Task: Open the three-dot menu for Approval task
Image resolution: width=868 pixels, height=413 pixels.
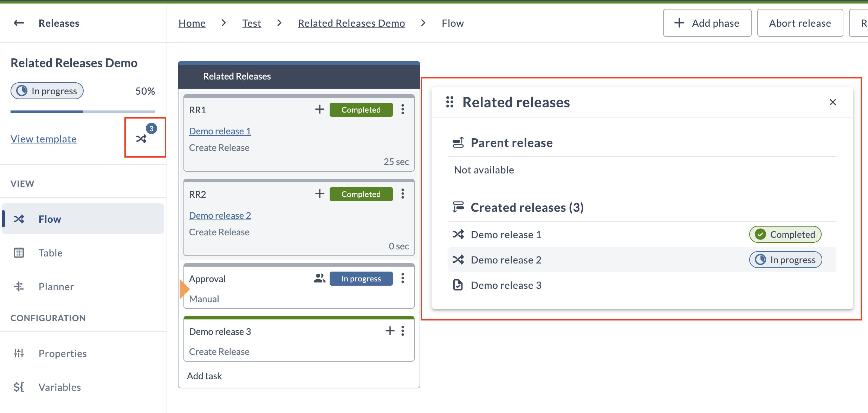Action: (x=403, y=278)
